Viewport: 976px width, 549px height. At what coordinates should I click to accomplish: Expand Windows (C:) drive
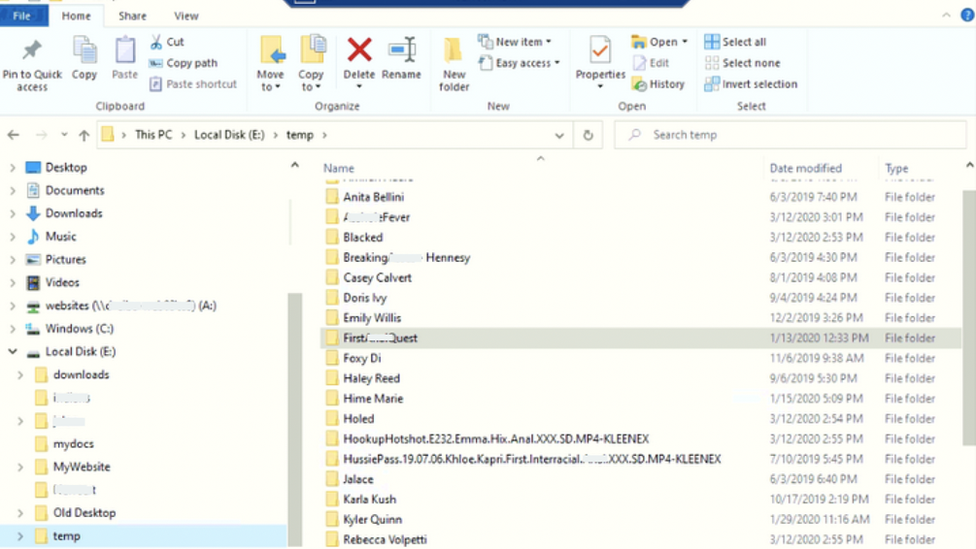pyautogui.click(x=12, y=329)
